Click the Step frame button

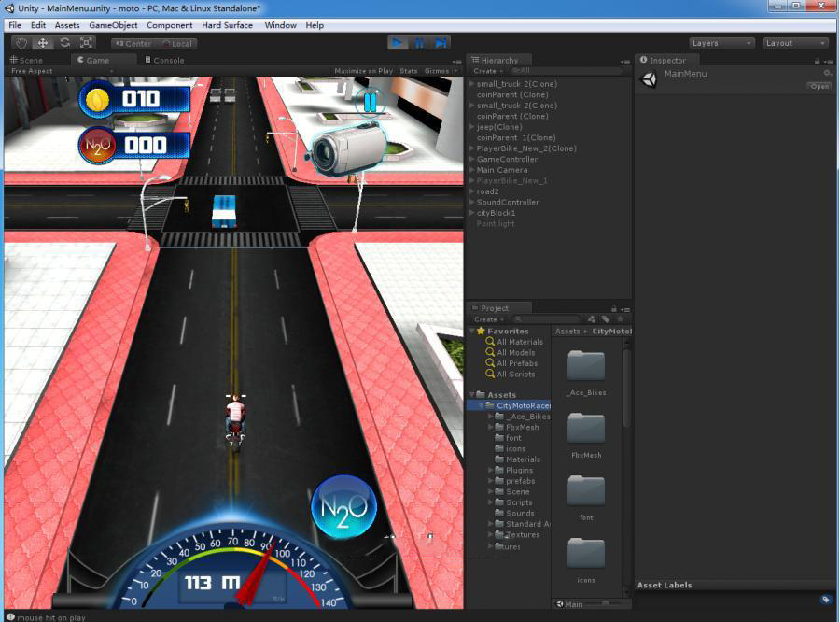click(x=441, y=43)
